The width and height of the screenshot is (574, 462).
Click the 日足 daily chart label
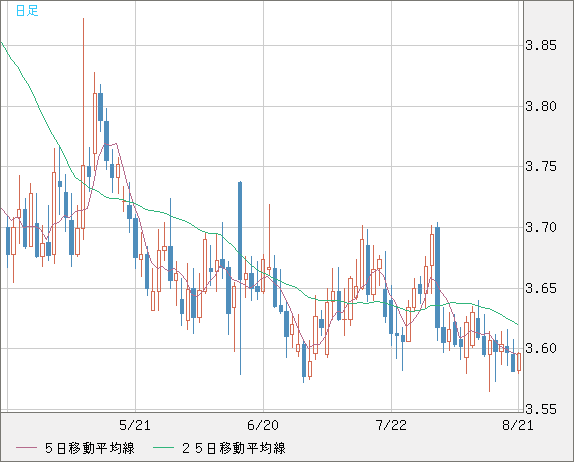pyautogui.click(x=27, y=10)
